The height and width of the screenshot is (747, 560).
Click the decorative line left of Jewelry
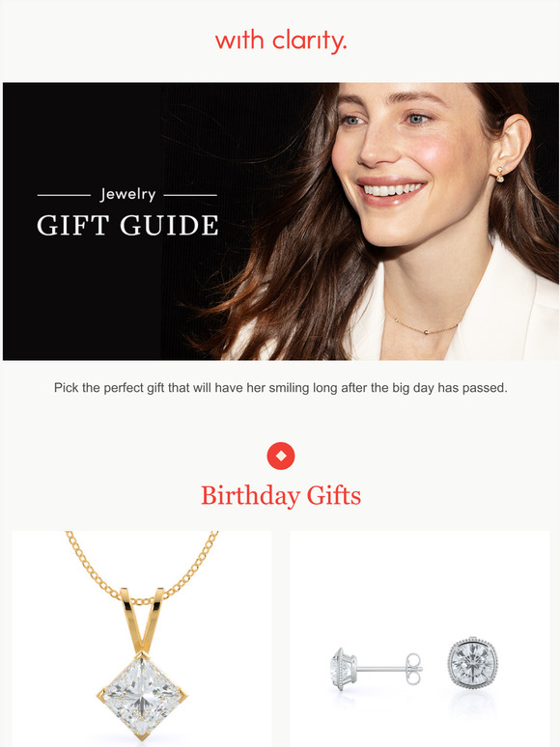coord(64,195)
